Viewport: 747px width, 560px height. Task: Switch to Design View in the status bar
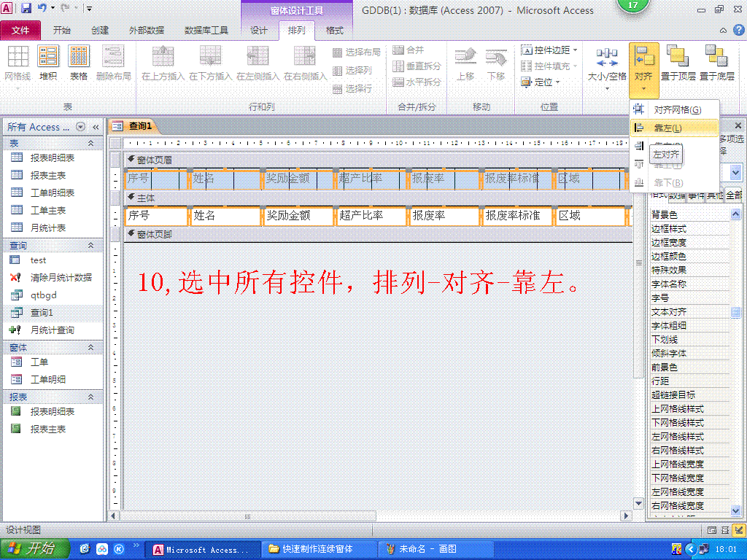click(739, 529)
